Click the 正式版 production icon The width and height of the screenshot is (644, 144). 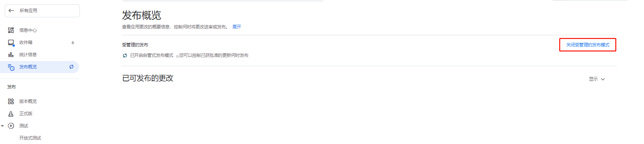pos(11,114)
